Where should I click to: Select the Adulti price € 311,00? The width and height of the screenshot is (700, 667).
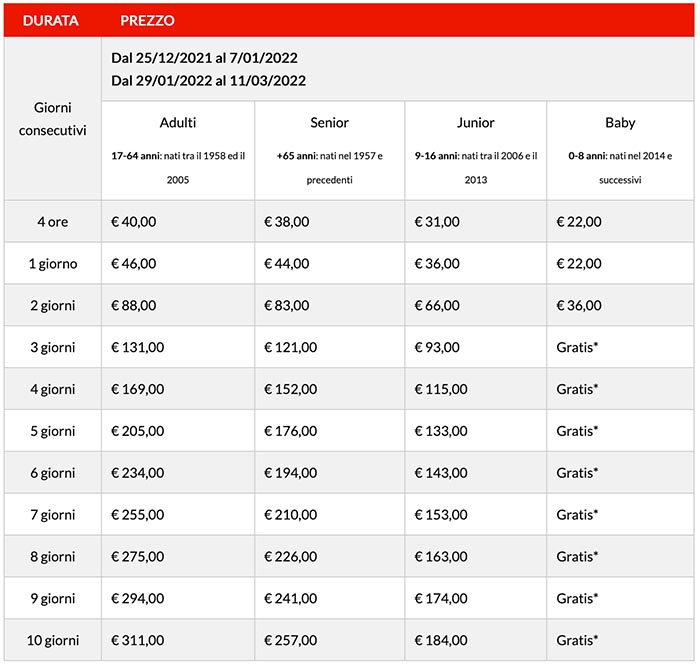click(x=138, y=640)
